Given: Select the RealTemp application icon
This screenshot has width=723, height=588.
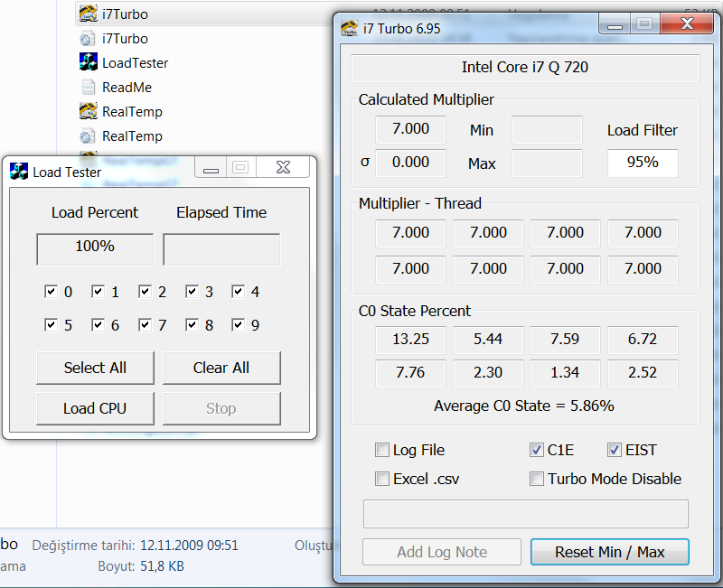Looking at the screenshot, I should pos(88,111).
